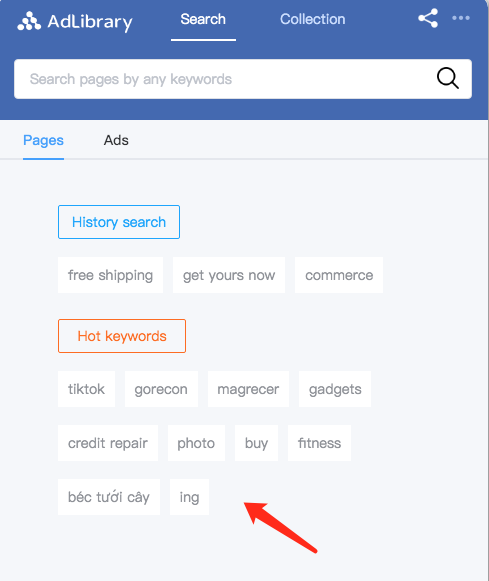
Task: Click the magnifying glass search icon
Action: tap(448, 78)
